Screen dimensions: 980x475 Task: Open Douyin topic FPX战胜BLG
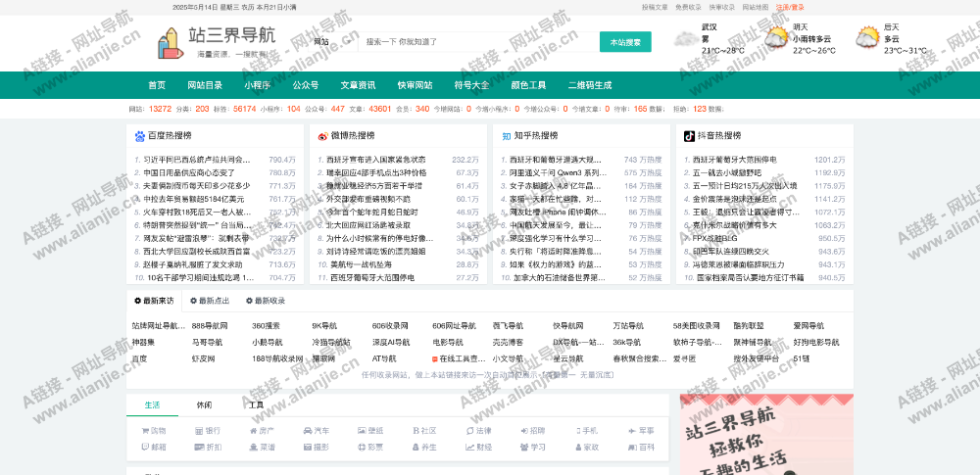click(x=715, y=238)
